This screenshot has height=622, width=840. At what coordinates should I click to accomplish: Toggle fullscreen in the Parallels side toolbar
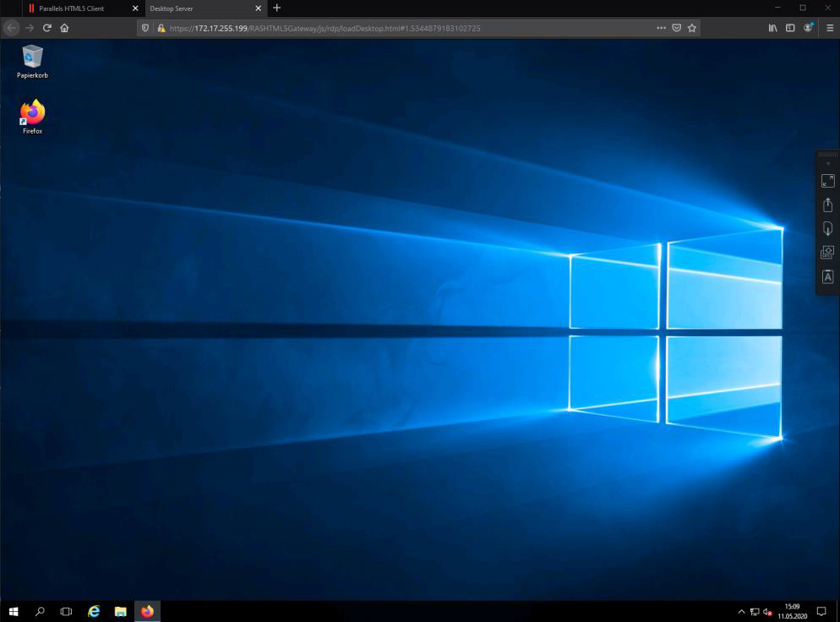coord(827,181)
